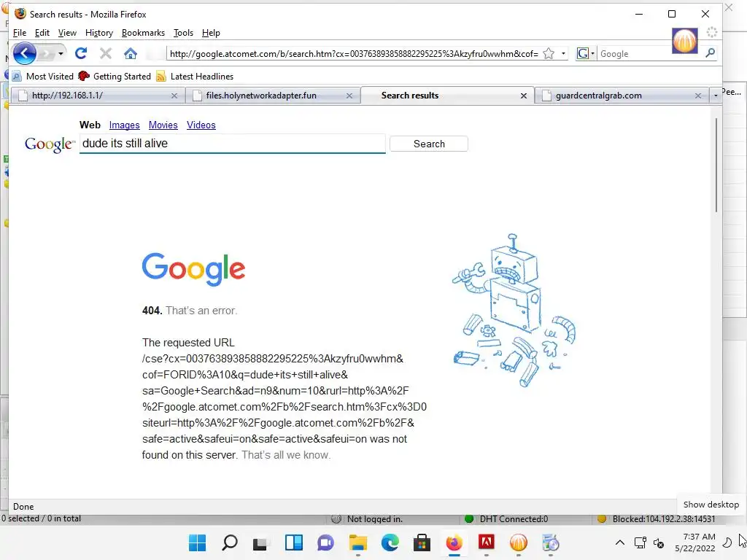
Task: Open the Widgets panel from taskbar
Action: tap(293, 542)
